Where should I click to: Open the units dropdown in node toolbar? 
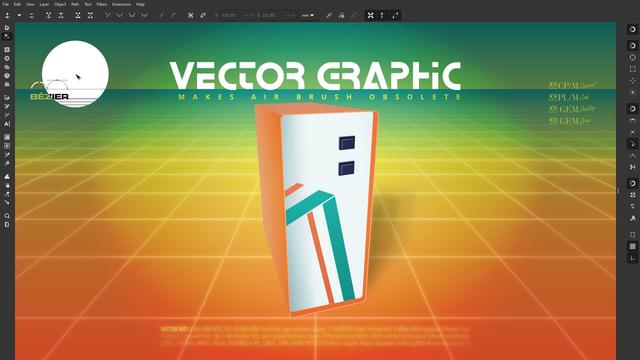tap(308, 15)
